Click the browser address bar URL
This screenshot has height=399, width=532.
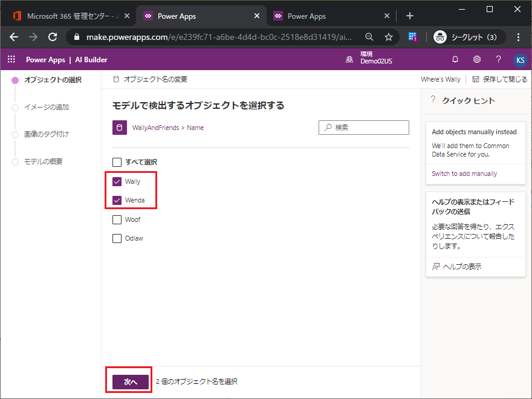point(219,37)
